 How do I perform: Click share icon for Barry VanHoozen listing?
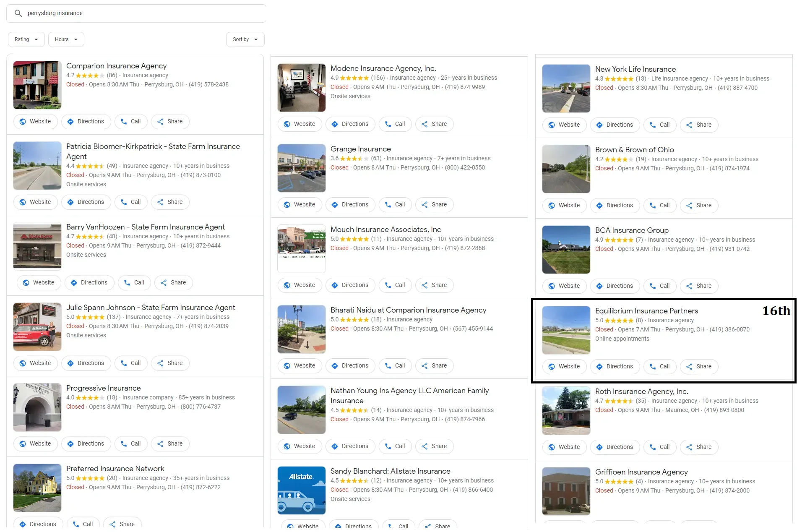[164, 283]
